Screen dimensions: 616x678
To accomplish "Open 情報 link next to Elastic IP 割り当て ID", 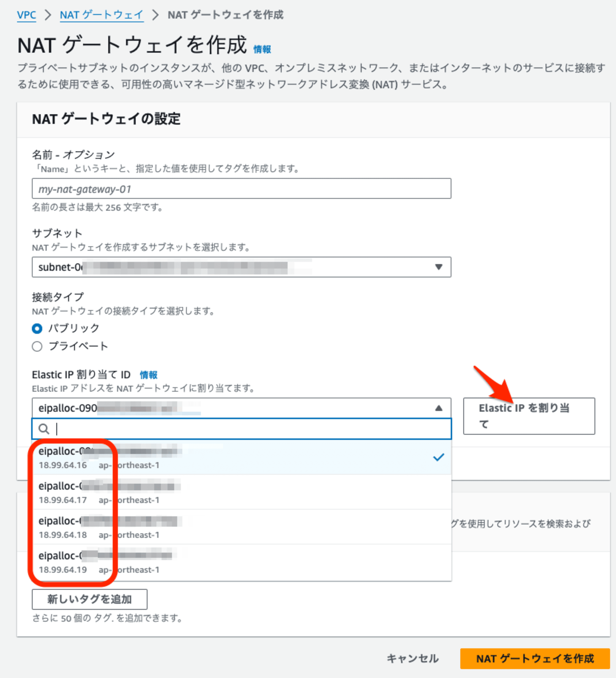I will pos(148,375).
